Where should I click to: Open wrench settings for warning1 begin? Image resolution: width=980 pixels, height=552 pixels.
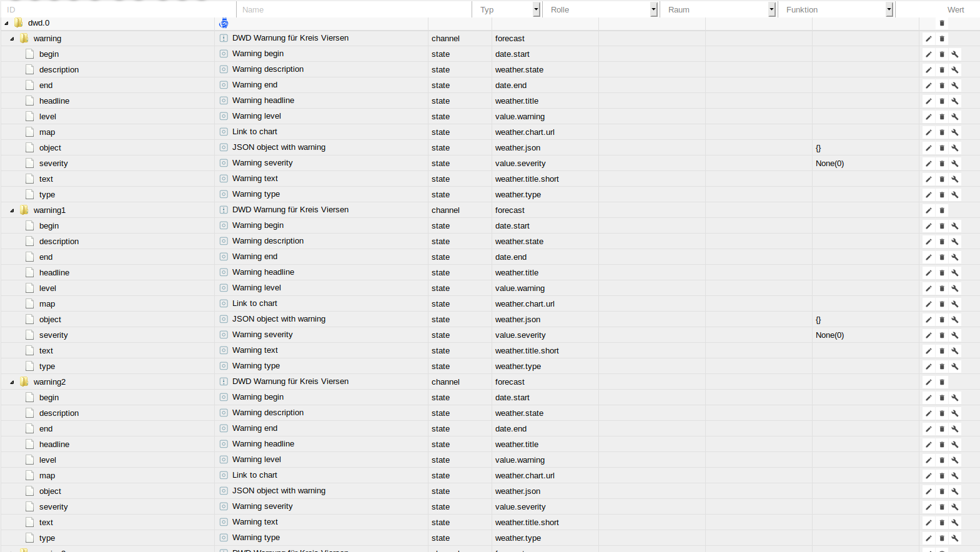[x=955, y=226]
